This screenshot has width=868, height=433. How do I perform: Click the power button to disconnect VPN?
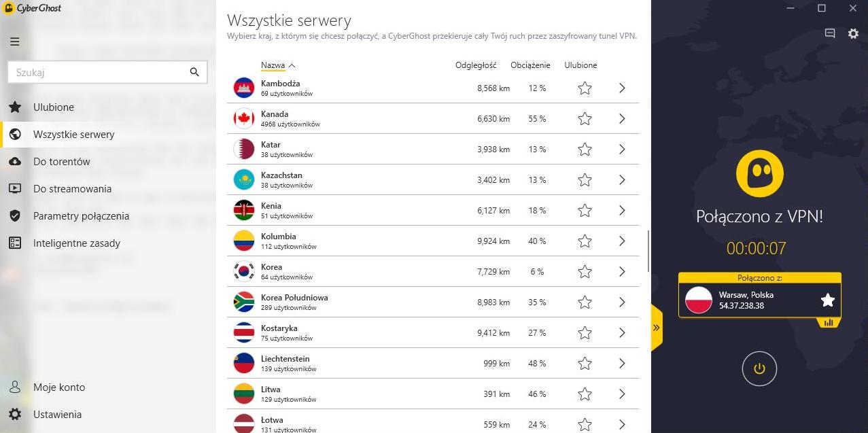759,369
